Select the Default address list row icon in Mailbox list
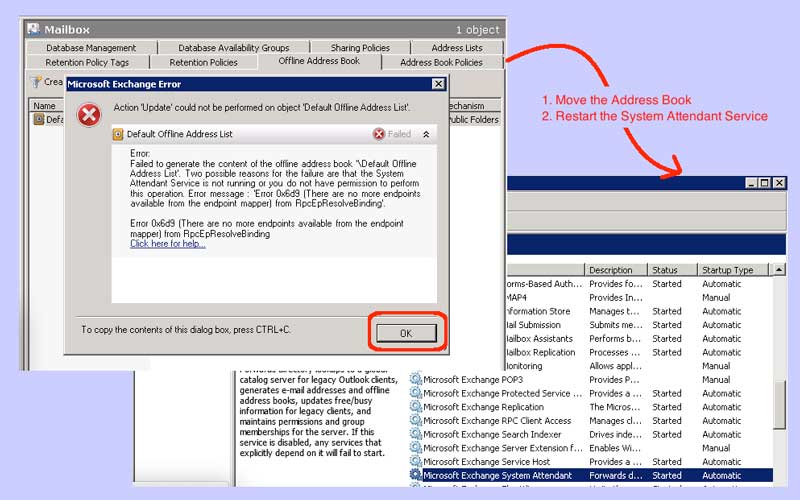 coord(39,119)
